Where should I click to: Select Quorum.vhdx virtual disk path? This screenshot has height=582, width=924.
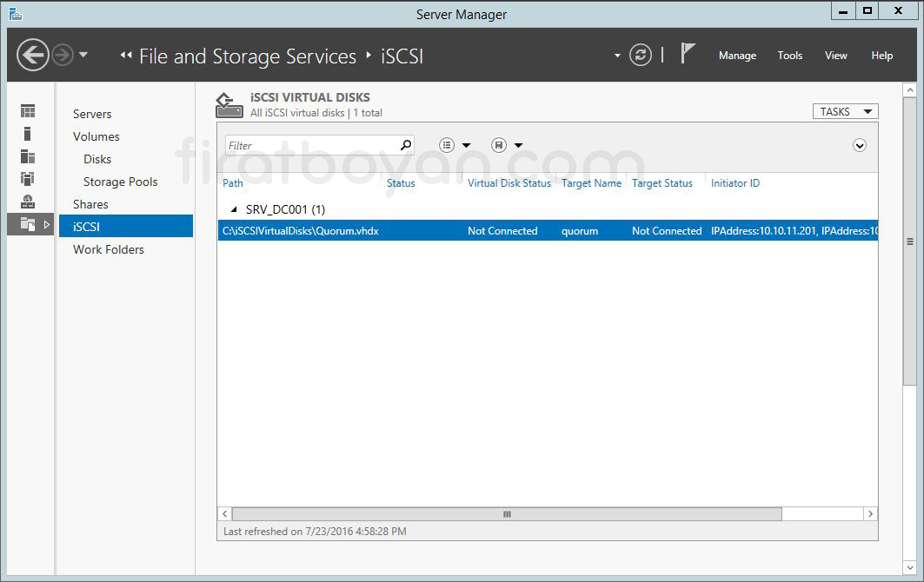pos(301,231)
